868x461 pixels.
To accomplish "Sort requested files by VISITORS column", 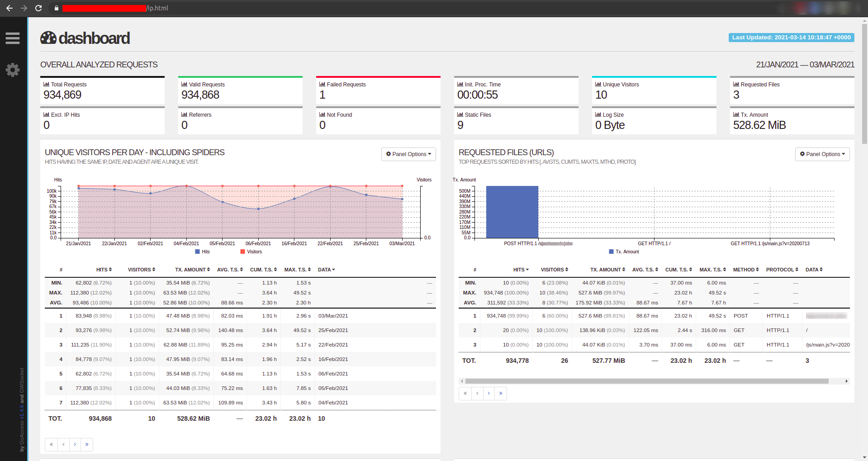I will click(555, 270).
